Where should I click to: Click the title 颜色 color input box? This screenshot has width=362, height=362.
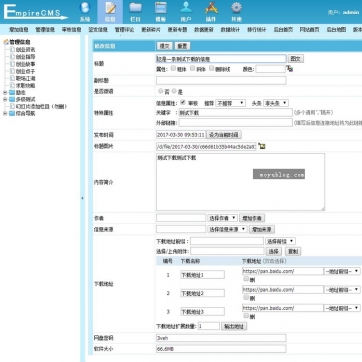pyautogui.click(x=270, y=69)
